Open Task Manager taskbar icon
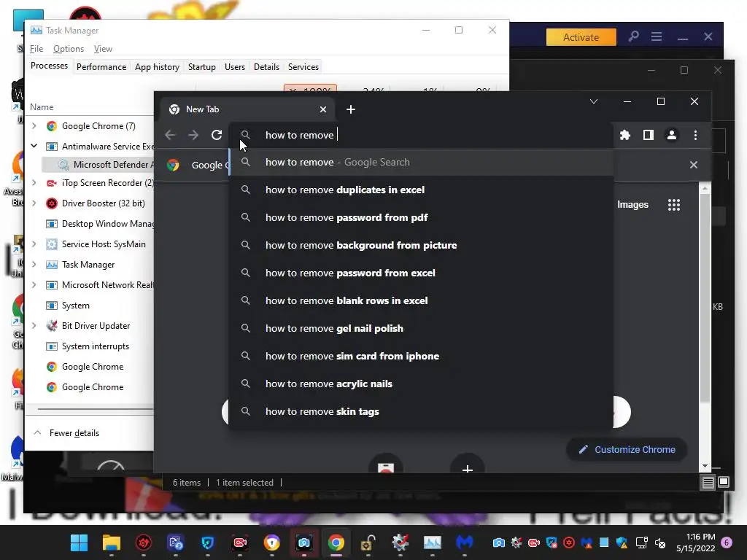Image resolution: width=747 pixels, height=560 pixels. tap(432, 542)
